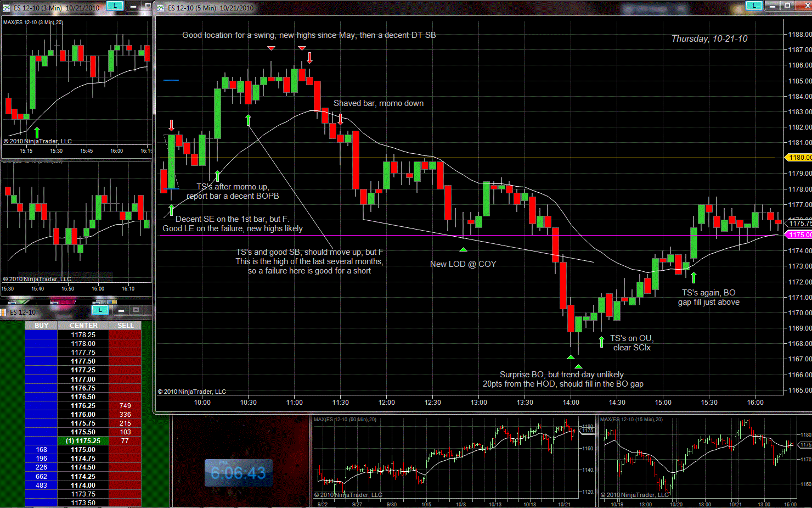Click the sell cell showing 749 at 1176.25
The height and width of the screenshot is (508, 812).
[125, 406]
